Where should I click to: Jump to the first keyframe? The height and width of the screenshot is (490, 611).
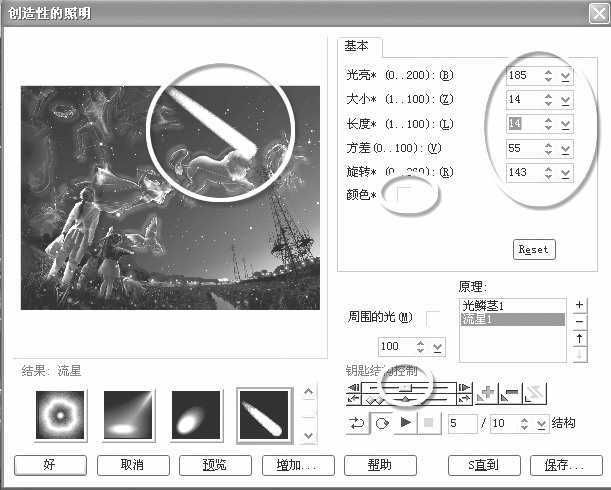[353, 387]
